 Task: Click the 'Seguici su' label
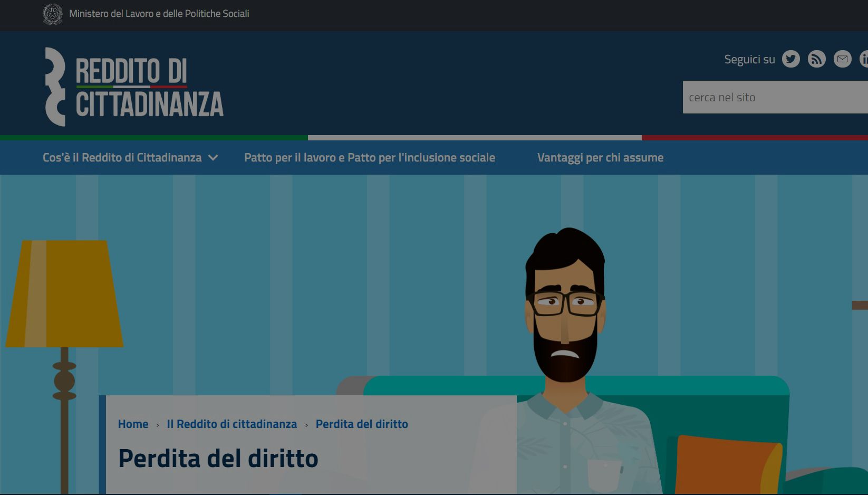(x=749, y=59)
